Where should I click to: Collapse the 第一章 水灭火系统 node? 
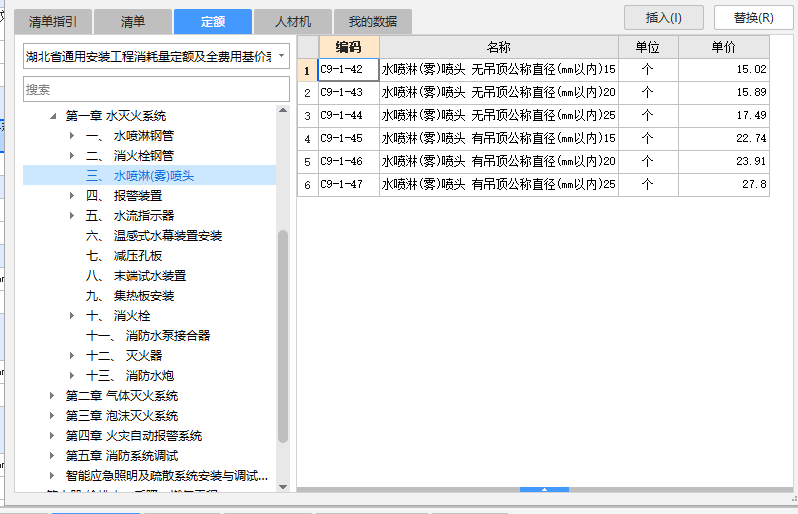pos(53,116)
